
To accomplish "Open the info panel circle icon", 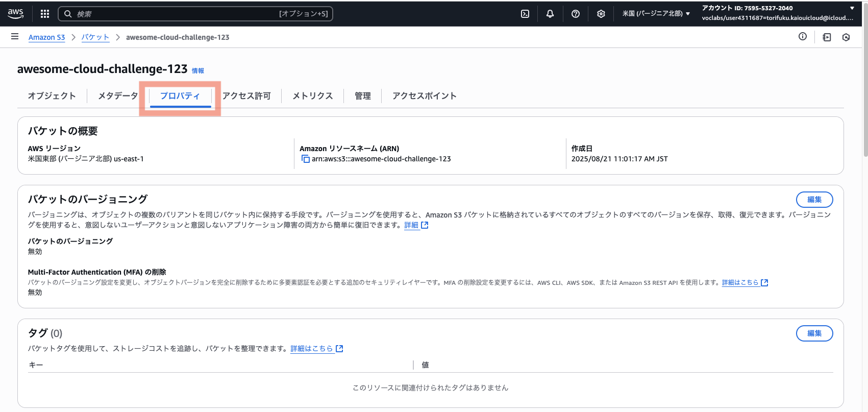I will (x=803, y=36).
